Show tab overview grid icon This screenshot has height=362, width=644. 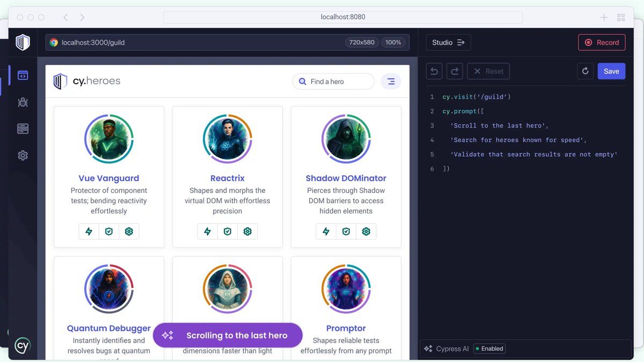click(621, 17)
